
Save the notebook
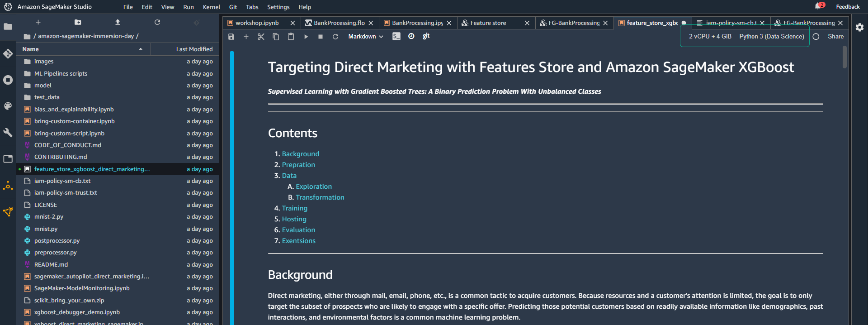pyautogui.click(x=231, y=37)
